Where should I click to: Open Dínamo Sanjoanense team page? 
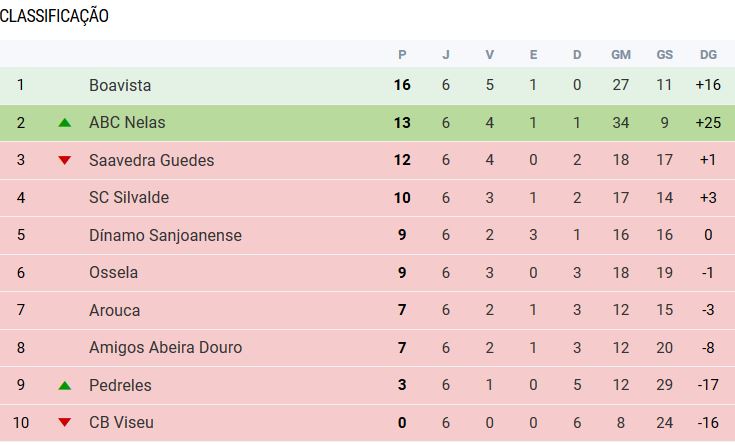(x=165, y=235)
